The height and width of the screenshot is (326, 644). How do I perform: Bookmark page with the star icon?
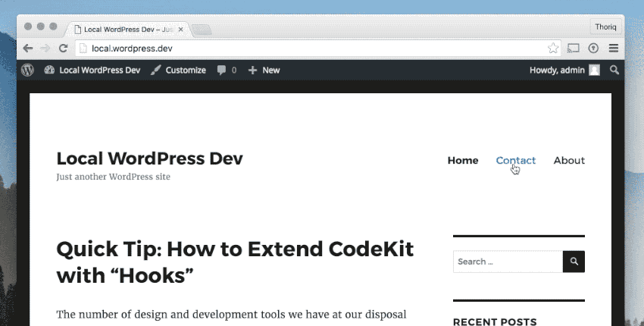tap(553, 48)
